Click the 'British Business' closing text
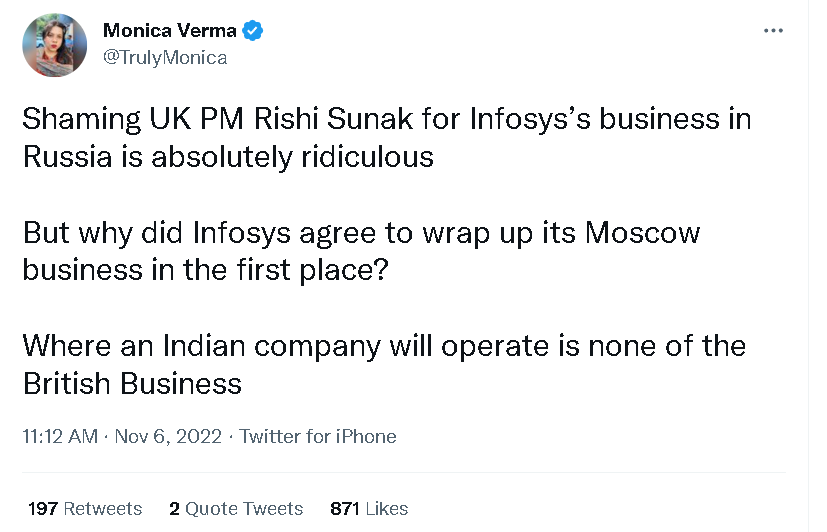The image size is (827, 532). click(x=132, y=383)
